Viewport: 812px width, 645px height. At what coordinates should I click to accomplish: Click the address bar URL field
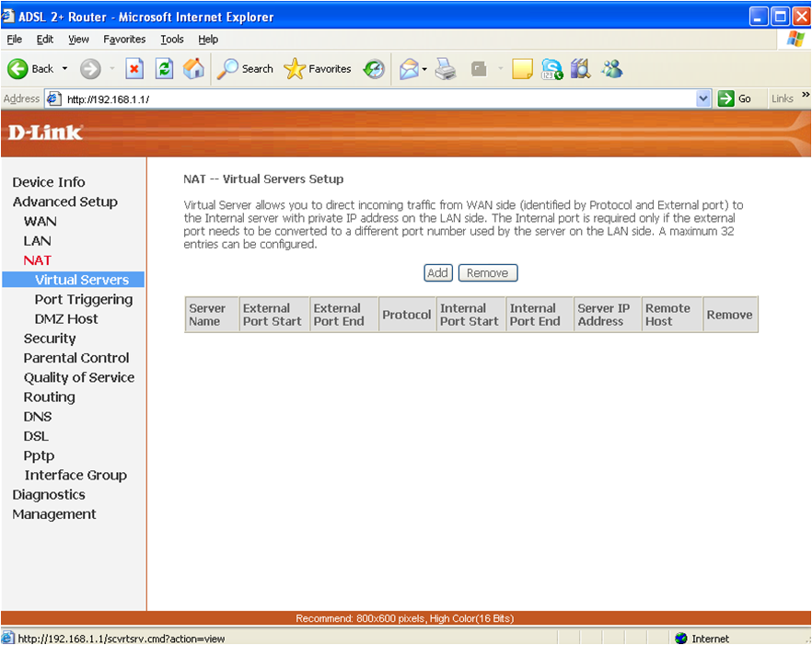pos(368,98)
